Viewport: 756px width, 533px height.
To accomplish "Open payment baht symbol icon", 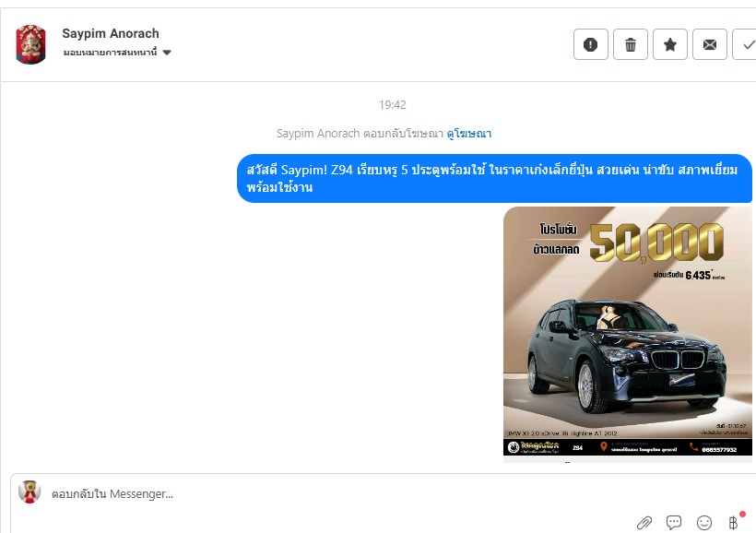I will 733,522.
